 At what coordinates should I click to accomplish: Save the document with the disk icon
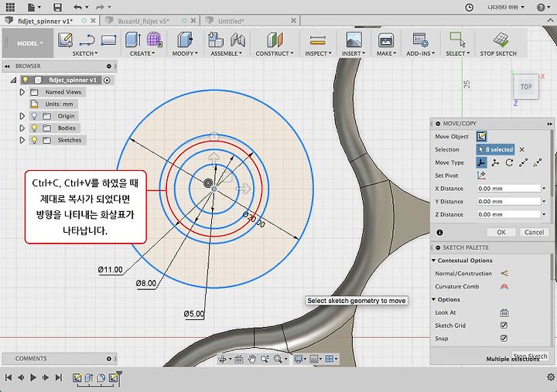point(57,7)
